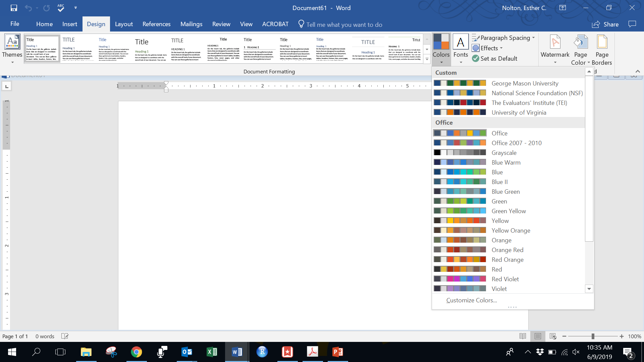Click Customize Colors link

(x=472, y=300)
